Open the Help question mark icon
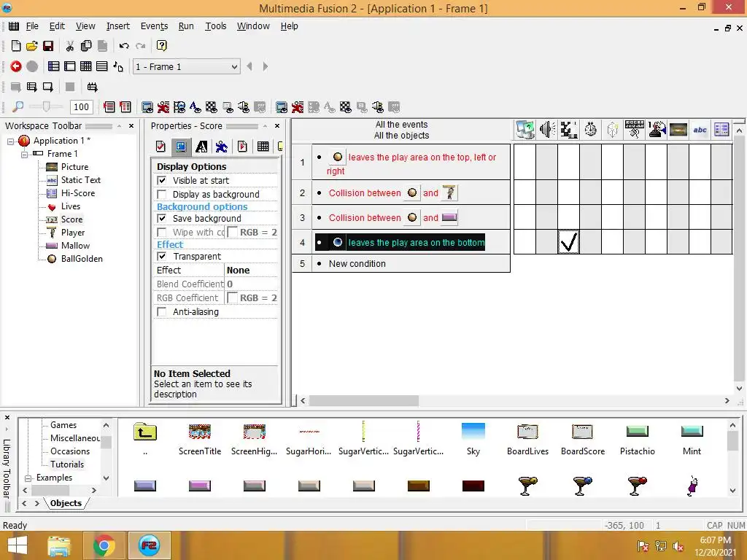Screen dimensions: 747x560 tap(161, 46)
